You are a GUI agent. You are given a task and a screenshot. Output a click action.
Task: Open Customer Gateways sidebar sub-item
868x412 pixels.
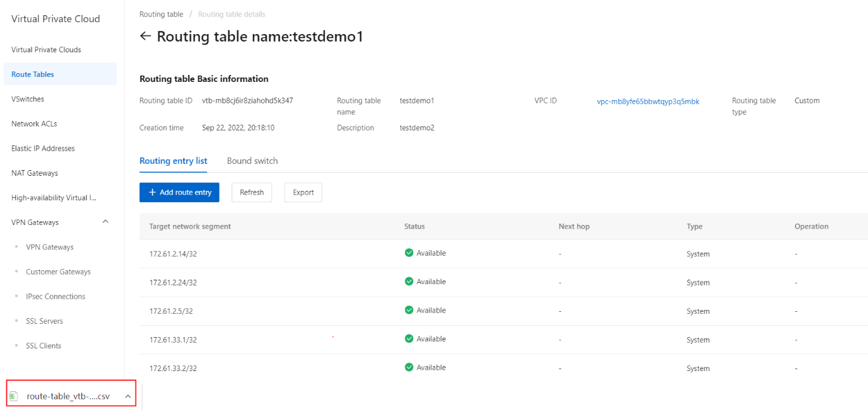tap(59, 272)
